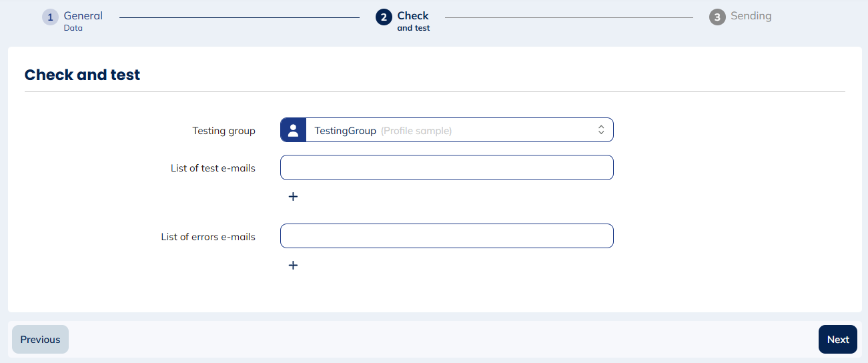Expand Testing group using the up-down arrows
This screenshot has height=363, width=868.
coord(600,131)
